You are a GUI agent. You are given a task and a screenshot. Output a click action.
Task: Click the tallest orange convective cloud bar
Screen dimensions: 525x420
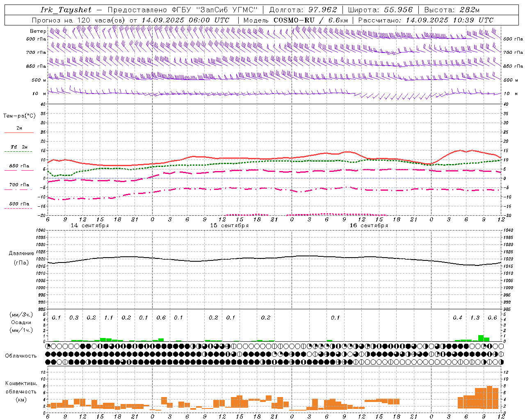click(x=489, y=397)
